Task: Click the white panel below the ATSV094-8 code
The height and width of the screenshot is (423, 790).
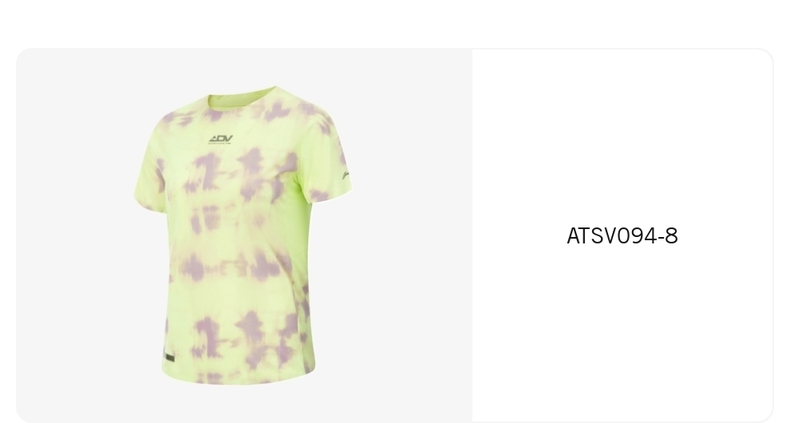Action: click(x=622, y=332)
